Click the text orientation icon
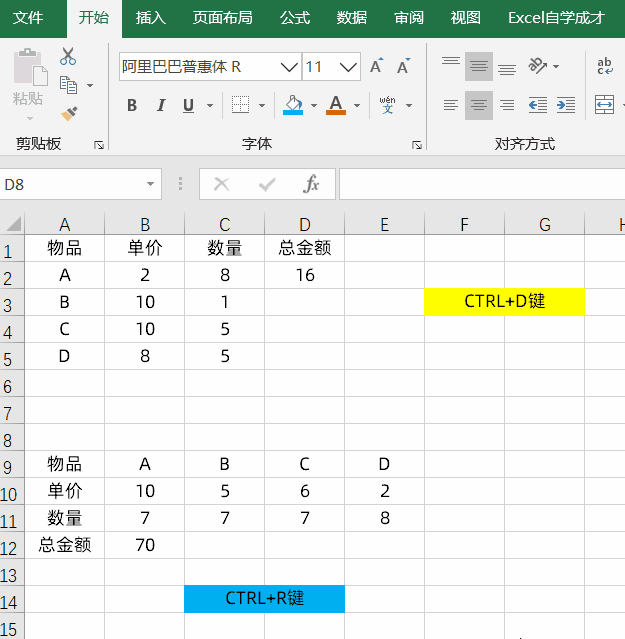The image size is (625, 639). click(537, 66)
